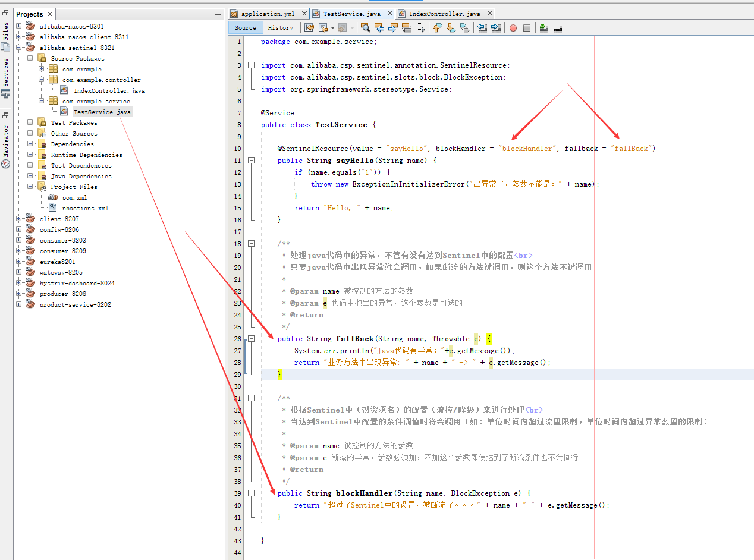Click the Shift Line Right icon
This screenshot has height=560, width=754.
pos(496,27)
